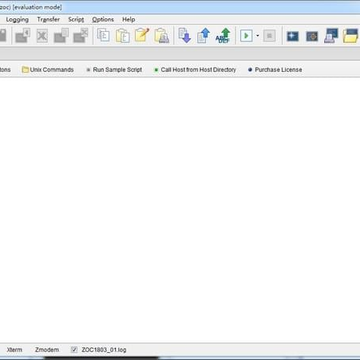The image size is (360, 360).
Task: Click the gray window icon with small X
Action: click(x=81, y=35)
